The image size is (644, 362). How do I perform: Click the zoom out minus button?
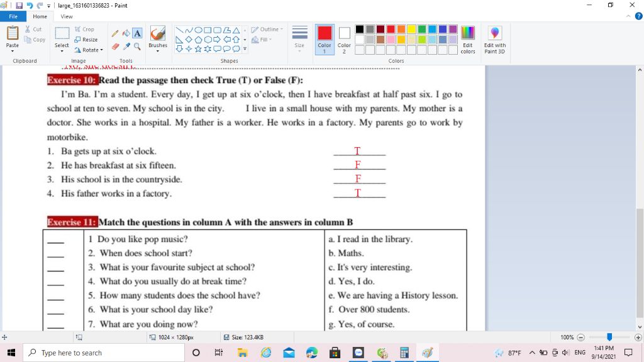(580, 337)
